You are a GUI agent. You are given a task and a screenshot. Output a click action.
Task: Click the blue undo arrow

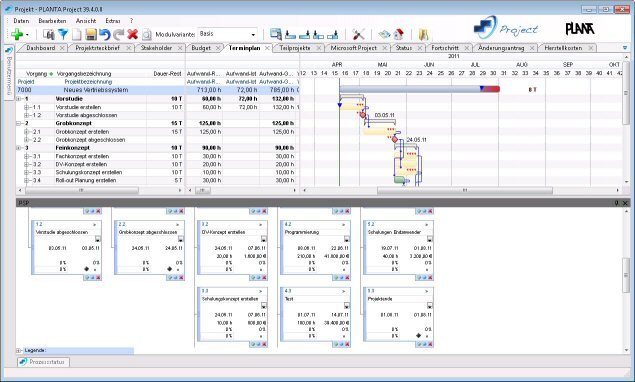pyautogui.click(x=104, y=34)
